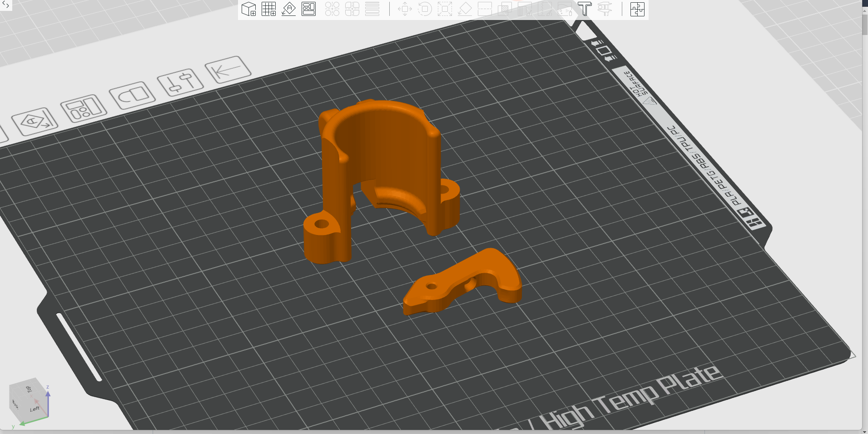The height and width of the screenshot is (434, 868).
Task: Open the Cut tool
Action: pos(485,9)
